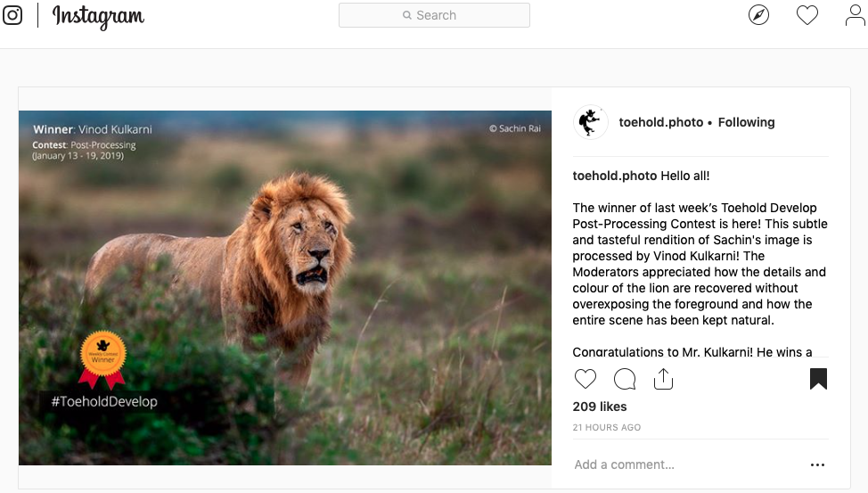This screenshot has width=868, height=493.
Task: Click the Add a comment field
Action: coord(686,464)
